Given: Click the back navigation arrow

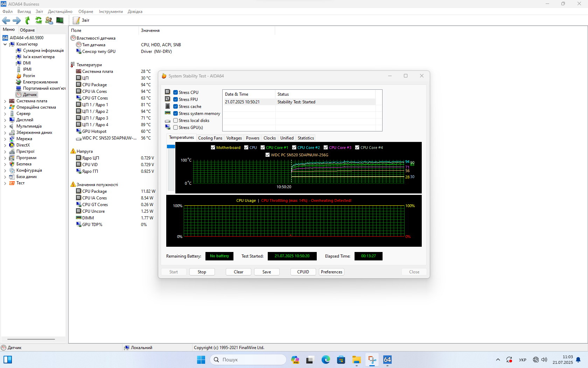Looking at the screenshot, I should (x=6, y=21).
